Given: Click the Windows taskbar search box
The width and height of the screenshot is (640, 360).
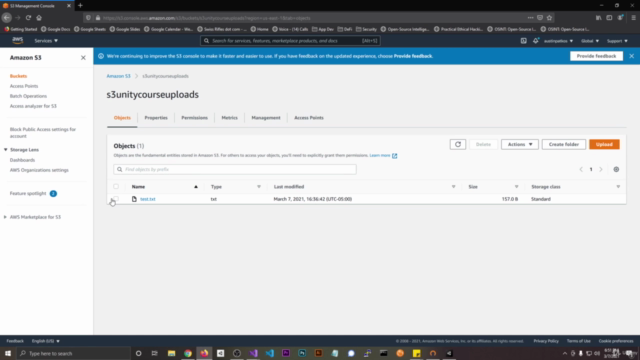Looking at the screenshot, I should (73, 353).
